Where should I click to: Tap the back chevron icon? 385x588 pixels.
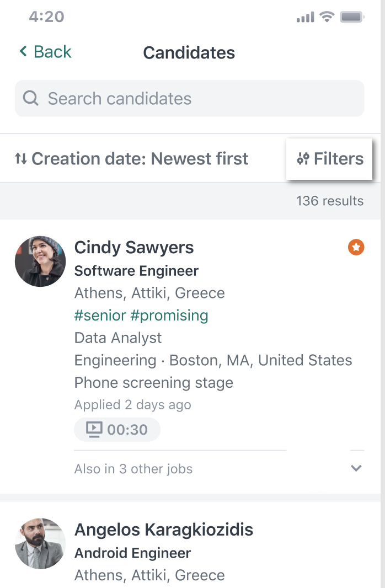23,51
